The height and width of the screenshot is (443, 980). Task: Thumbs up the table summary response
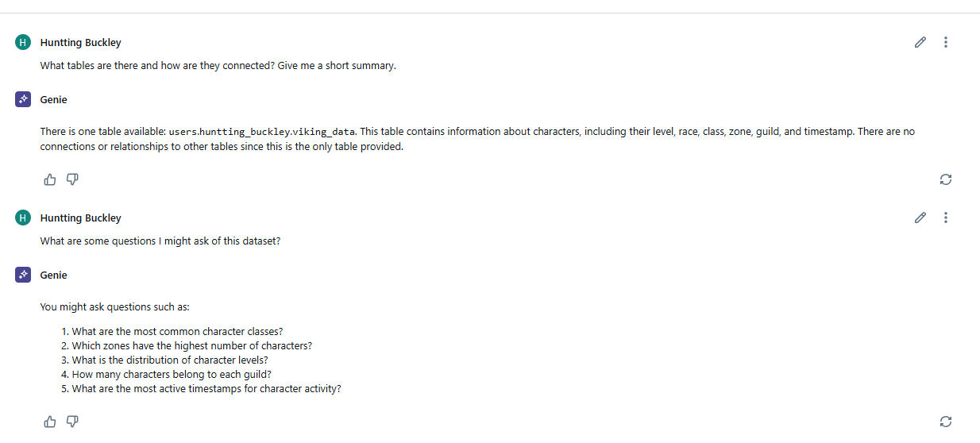pyautogui.click(x=50, y=179)
